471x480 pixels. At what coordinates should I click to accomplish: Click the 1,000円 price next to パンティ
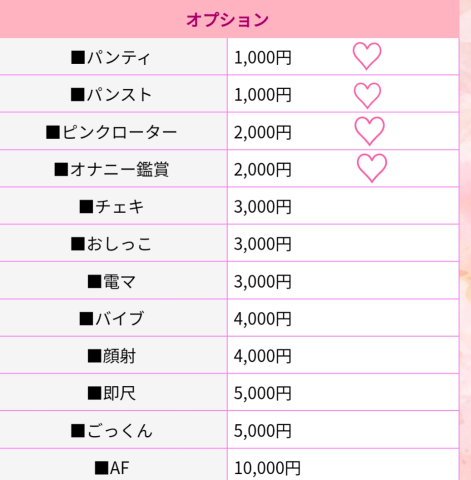[262, 57]
